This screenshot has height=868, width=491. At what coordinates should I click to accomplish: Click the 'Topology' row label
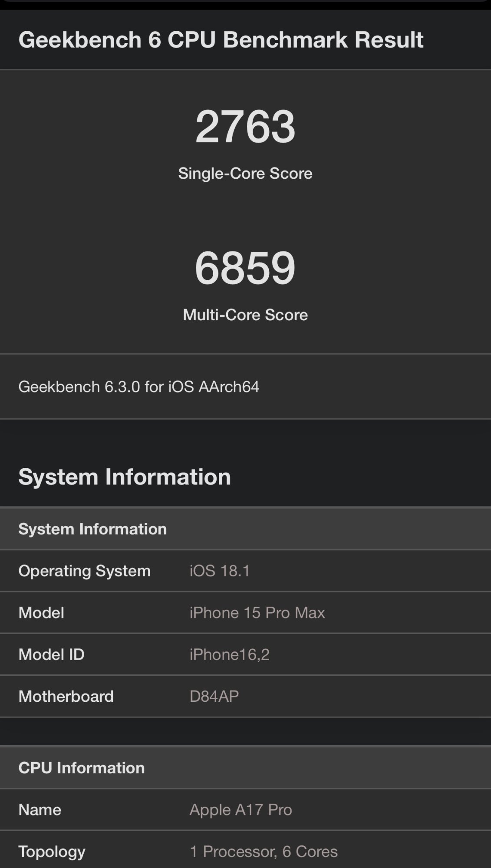coord(52,852)
